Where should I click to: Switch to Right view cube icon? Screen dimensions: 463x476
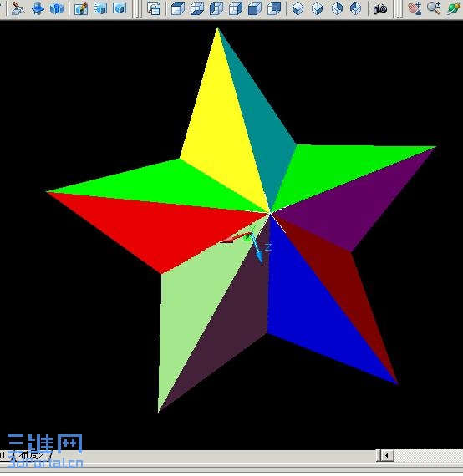pos(236,8)
